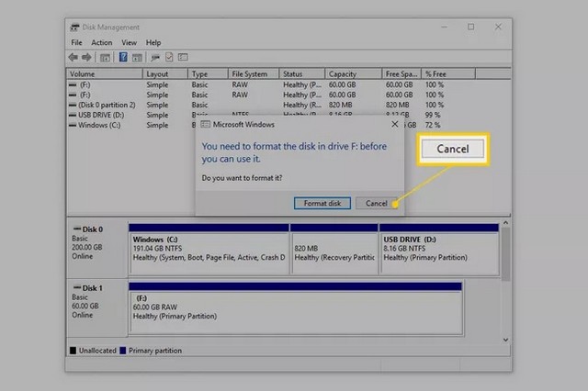Open the Help menu
The height and width of the screenshot is (391, 588).
[153, 43]
